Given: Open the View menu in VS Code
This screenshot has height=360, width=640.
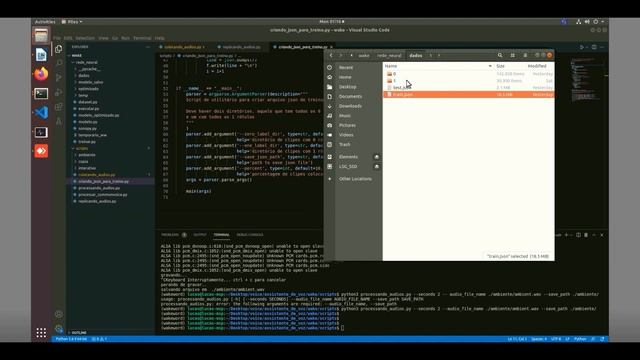Looking at the screenshot, I should (x=103, y=38).
